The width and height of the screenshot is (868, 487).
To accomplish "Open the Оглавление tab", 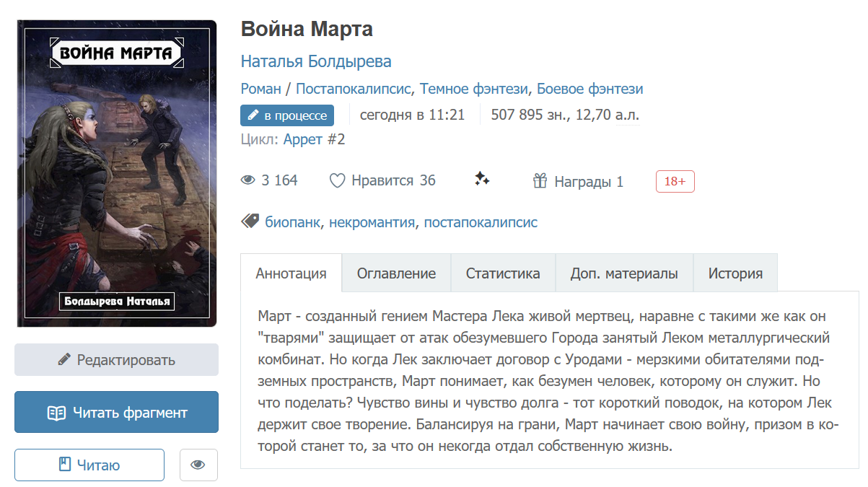I will coord(396,273).
